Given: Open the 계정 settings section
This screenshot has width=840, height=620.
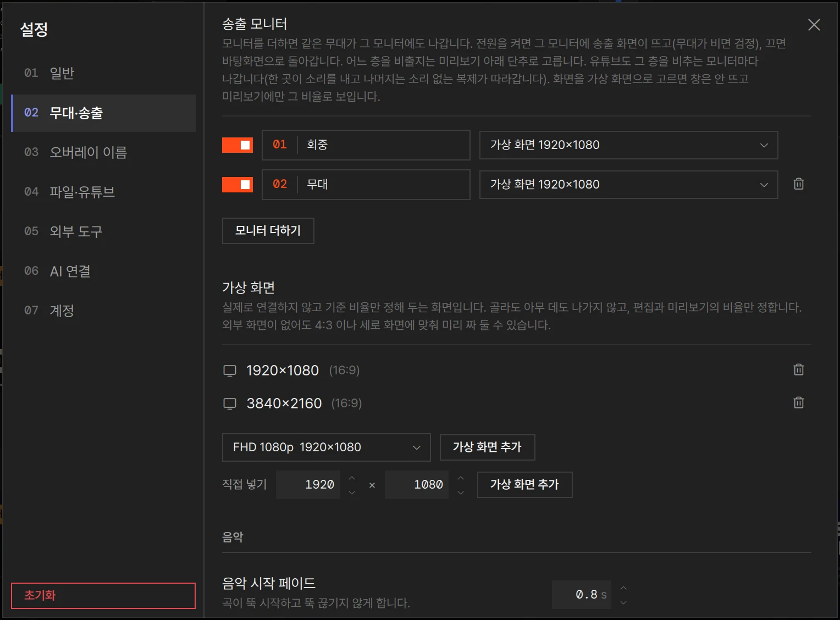Looking at the screenshot, I should 103,311.
